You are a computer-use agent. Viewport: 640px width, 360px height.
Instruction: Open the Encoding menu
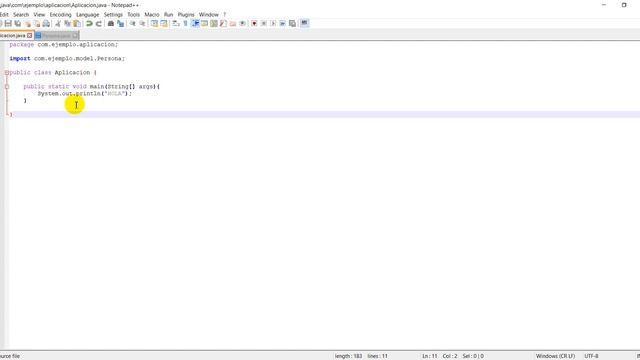tap(60, 15)
